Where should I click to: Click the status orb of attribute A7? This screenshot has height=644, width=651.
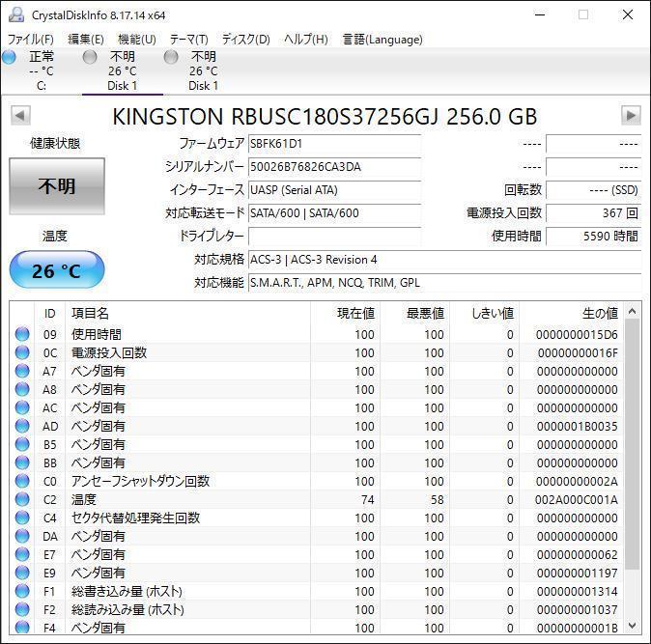(22, 371)
